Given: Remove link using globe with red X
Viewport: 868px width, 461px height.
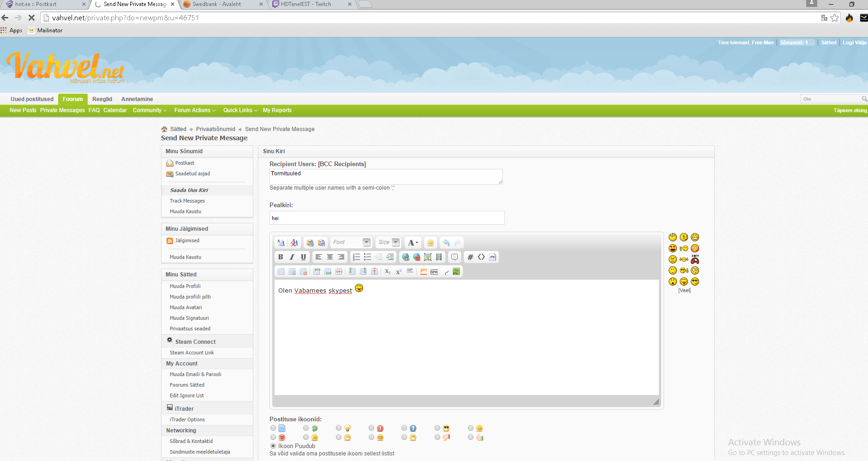Looking at the screenshot, I should tap(417, 257).
